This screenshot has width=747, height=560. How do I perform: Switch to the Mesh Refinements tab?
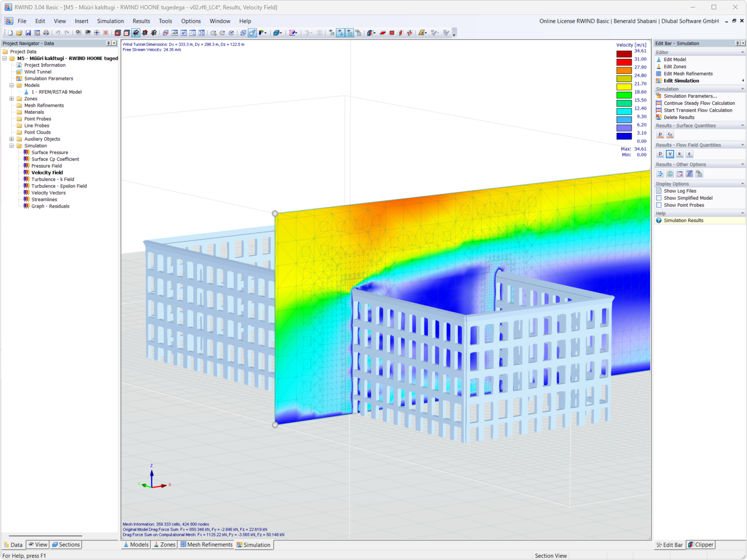[206, 545]
